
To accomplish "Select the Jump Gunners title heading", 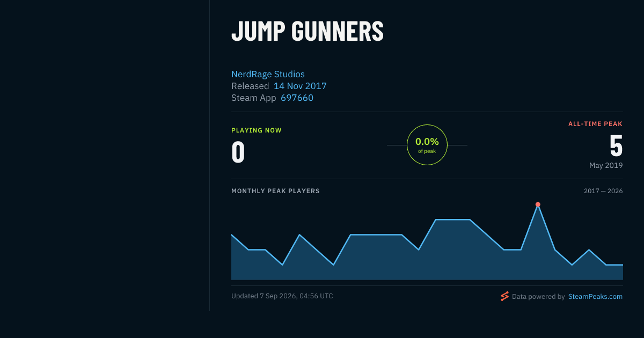I will click(x=308, y=31).
